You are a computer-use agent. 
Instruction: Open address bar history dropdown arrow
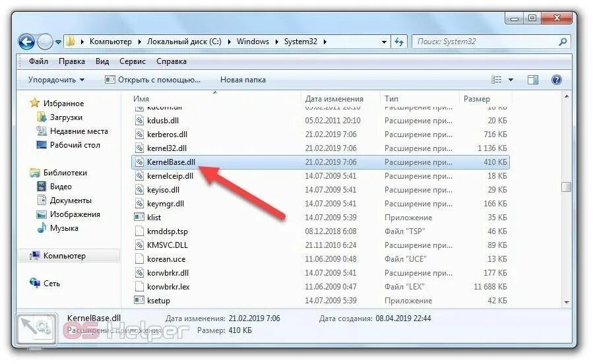coord(384,42)
